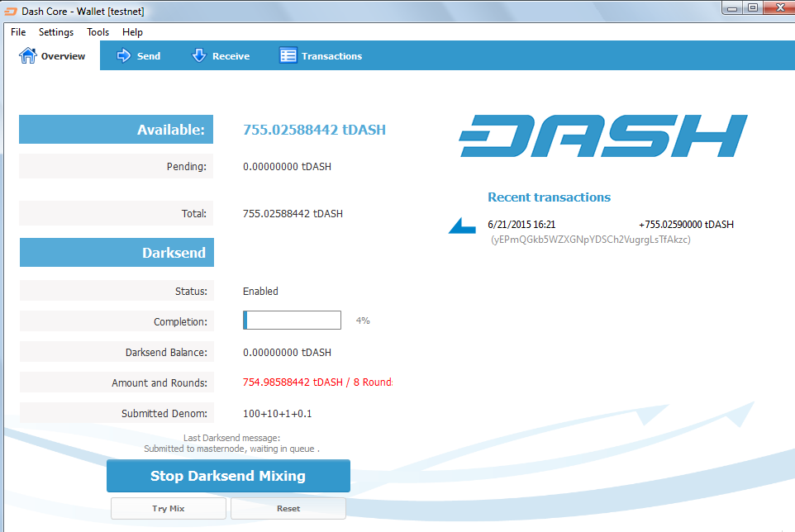795x532 pixels.
Task: Open the Help menu
Action: pyautogui.click(x=132, y=32)
